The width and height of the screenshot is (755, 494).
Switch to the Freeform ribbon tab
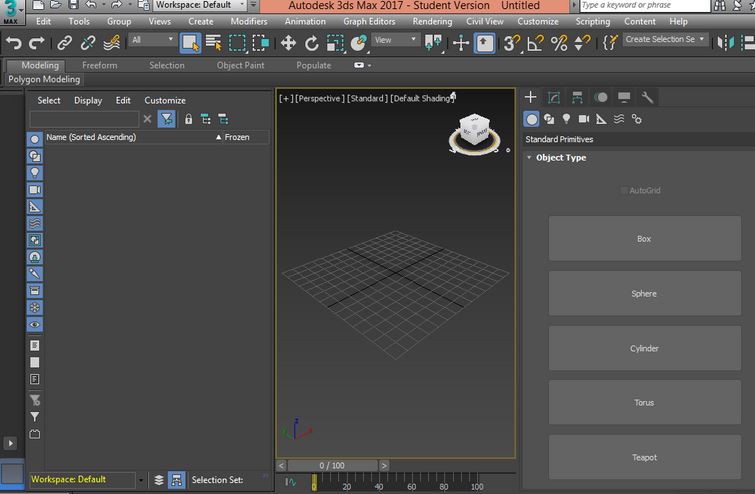[x=100, y=65]
